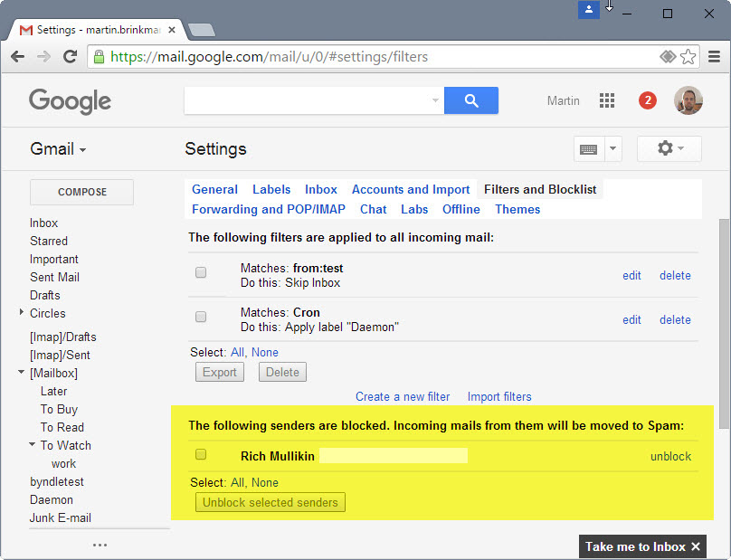Check the Cron filter checkbox
Image resolution: width=731 pixels, height=560 pixels.
[x=201, y=317]
